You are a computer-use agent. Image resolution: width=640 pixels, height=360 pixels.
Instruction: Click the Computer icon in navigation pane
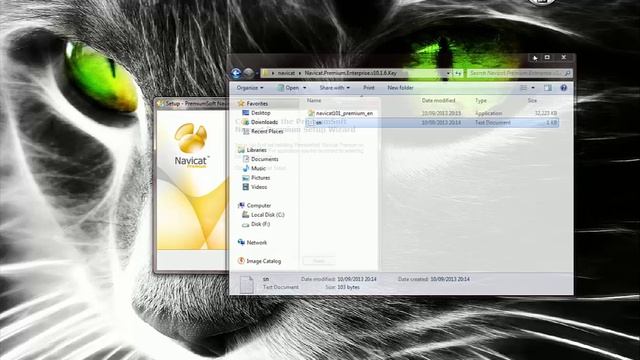[x=241, y=205]
